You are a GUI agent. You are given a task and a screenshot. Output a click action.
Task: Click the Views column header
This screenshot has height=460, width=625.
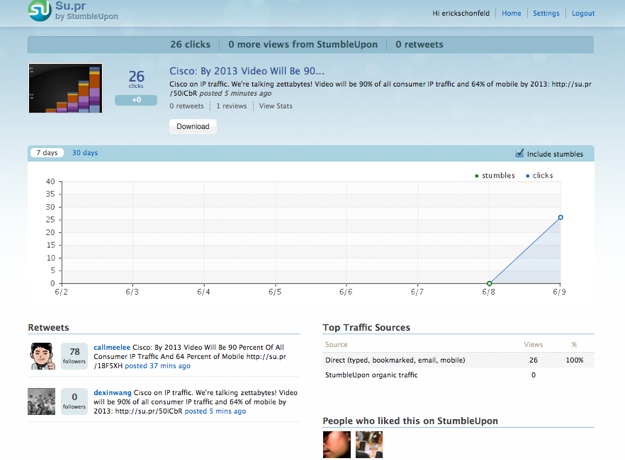coord(533,344)
